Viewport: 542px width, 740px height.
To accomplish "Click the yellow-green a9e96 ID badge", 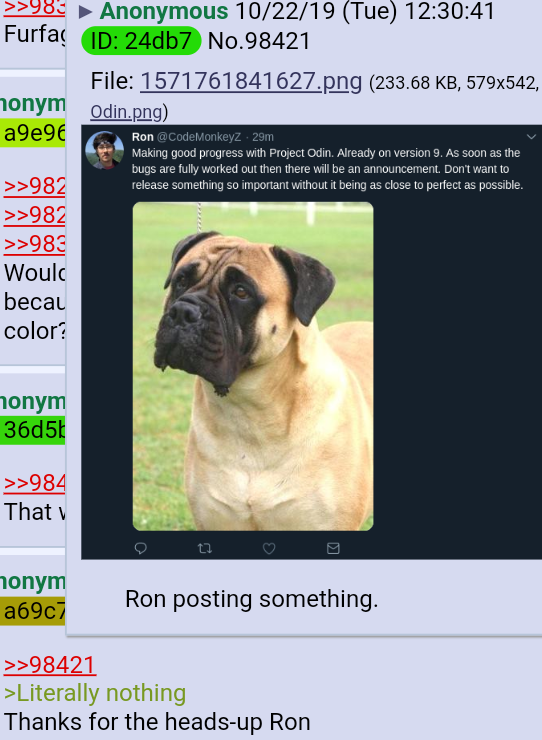I will click(x=33, y=133).
